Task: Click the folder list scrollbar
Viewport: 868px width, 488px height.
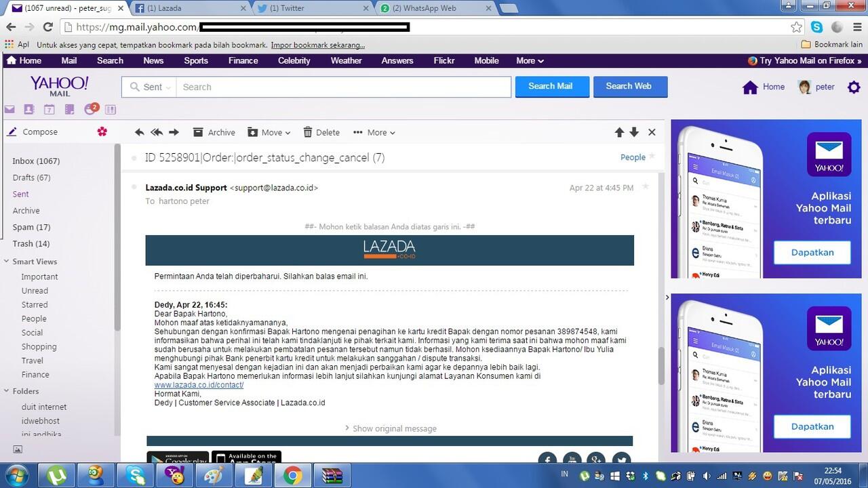Action: (x=117, y=237)
